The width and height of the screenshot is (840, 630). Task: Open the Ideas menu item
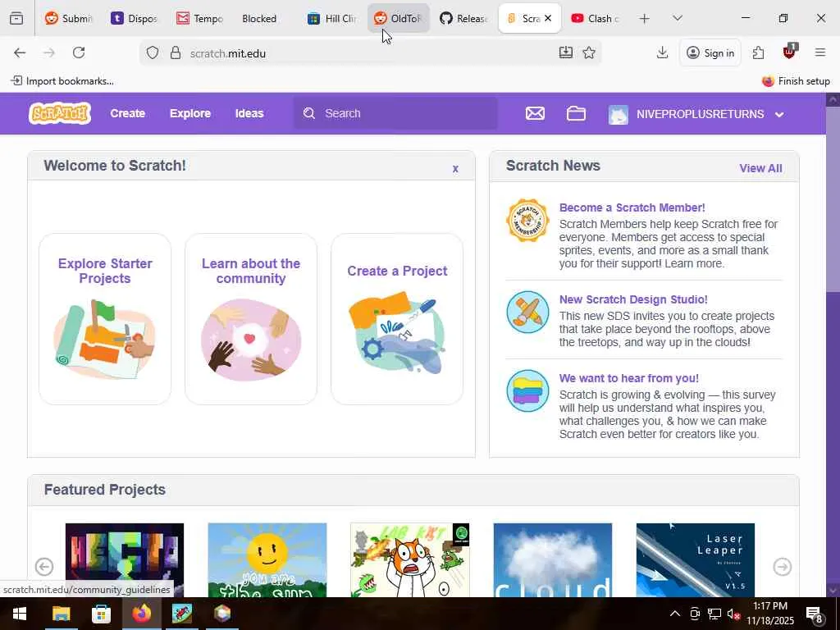pos(249,113)
